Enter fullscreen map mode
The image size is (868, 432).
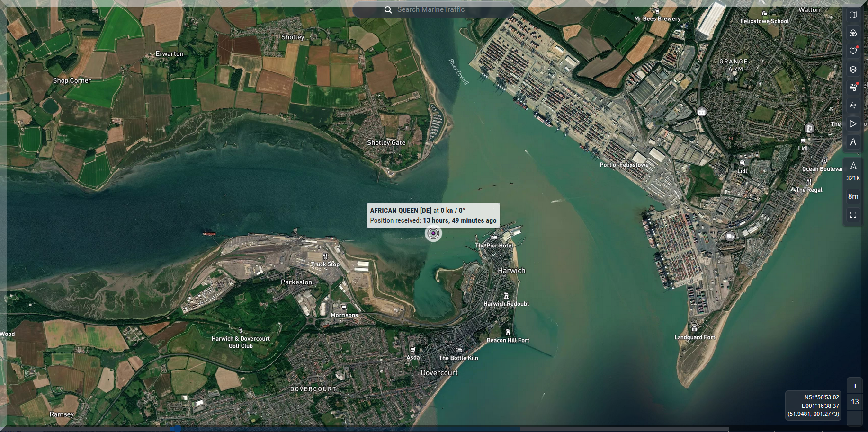coord(853,215)
